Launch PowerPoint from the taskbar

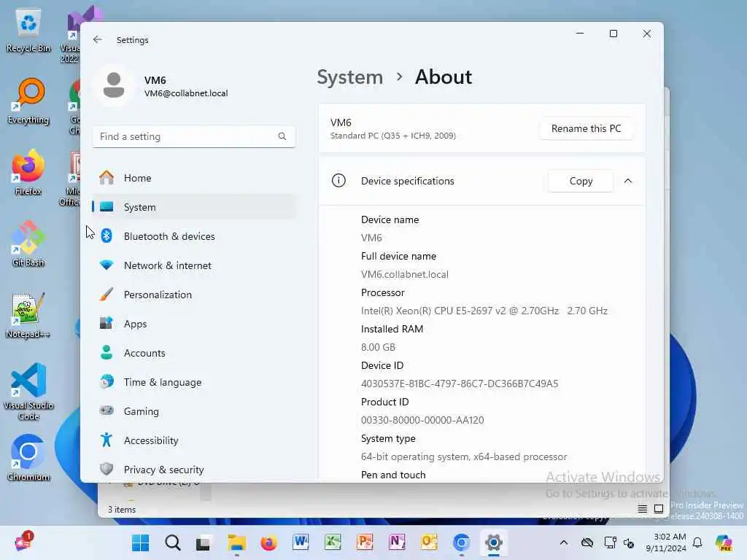pos(365,542)
